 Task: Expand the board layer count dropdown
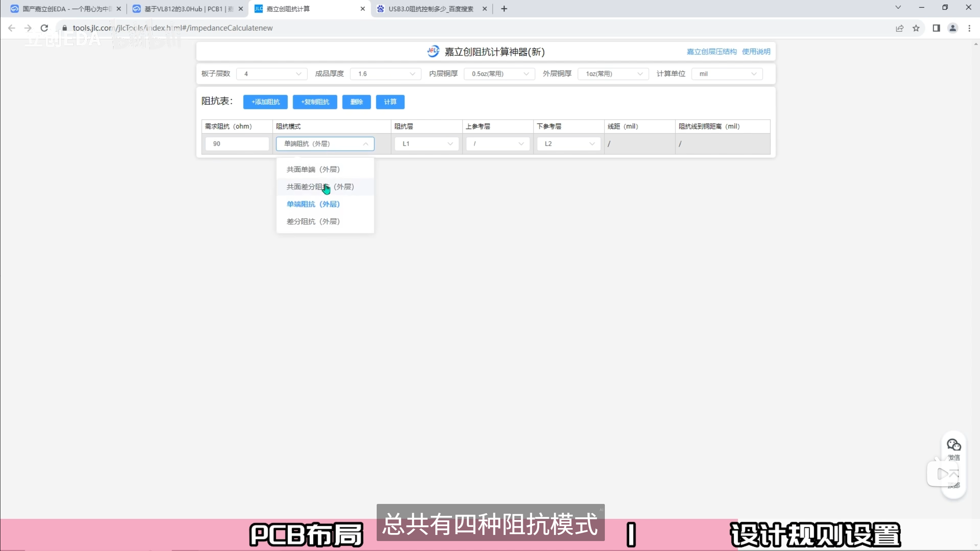point(272,74)
